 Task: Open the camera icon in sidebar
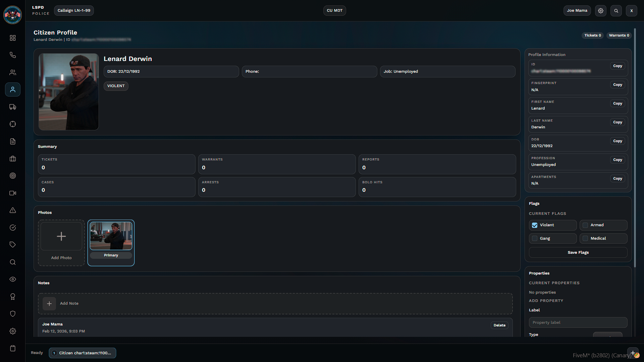(x=13, y=193)
